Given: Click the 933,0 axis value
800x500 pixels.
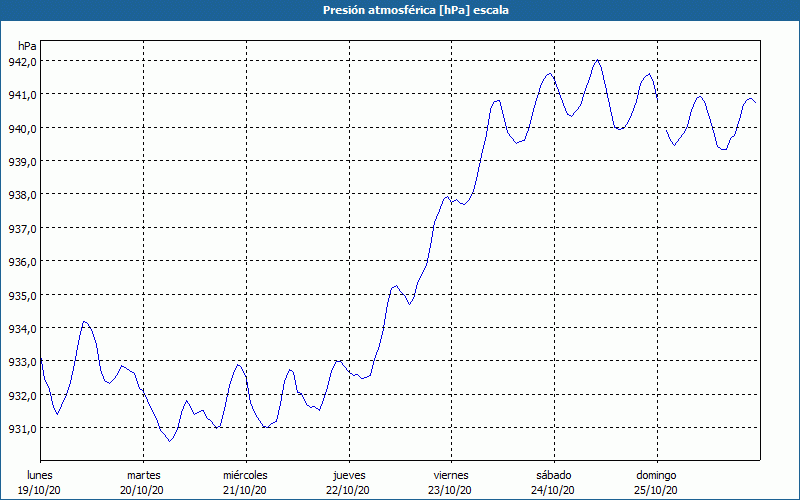Looking at the screenshot, I should pyautogui.click(x=22, y=362).
